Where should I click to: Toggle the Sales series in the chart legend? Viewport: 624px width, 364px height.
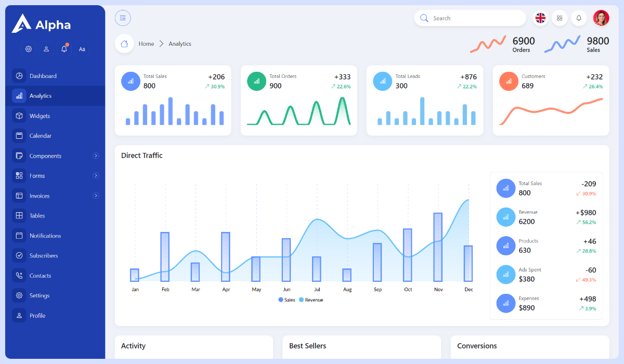[x=286, y=299]
